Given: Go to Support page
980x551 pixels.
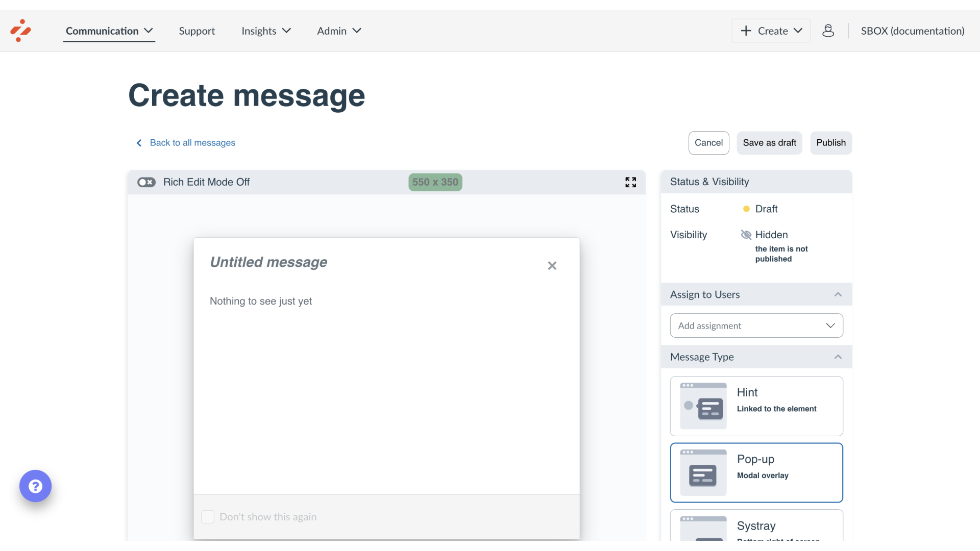Looking at the screenshot, I should 197,31.
